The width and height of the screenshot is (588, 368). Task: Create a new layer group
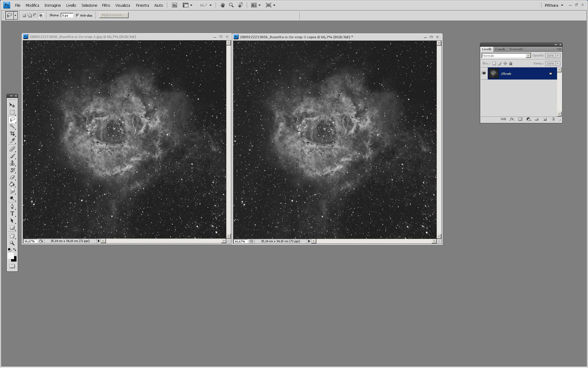pyautogui.click(x=537, y=119)
